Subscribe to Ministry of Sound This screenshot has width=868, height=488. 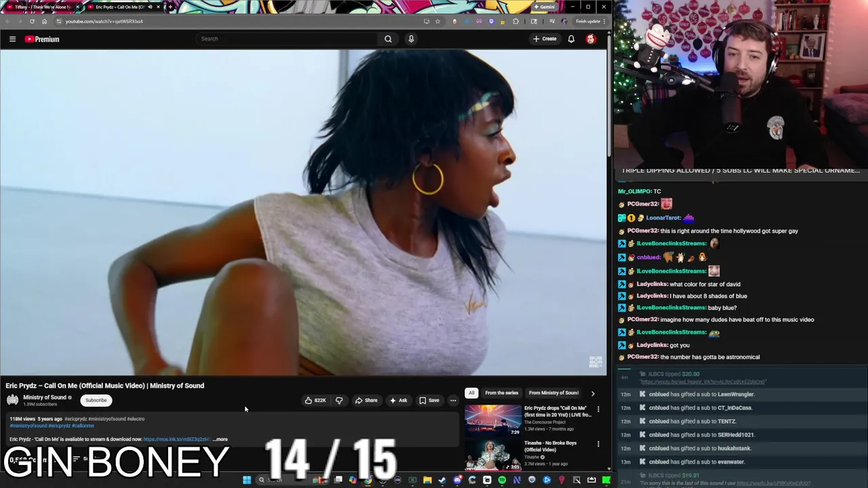96,401
